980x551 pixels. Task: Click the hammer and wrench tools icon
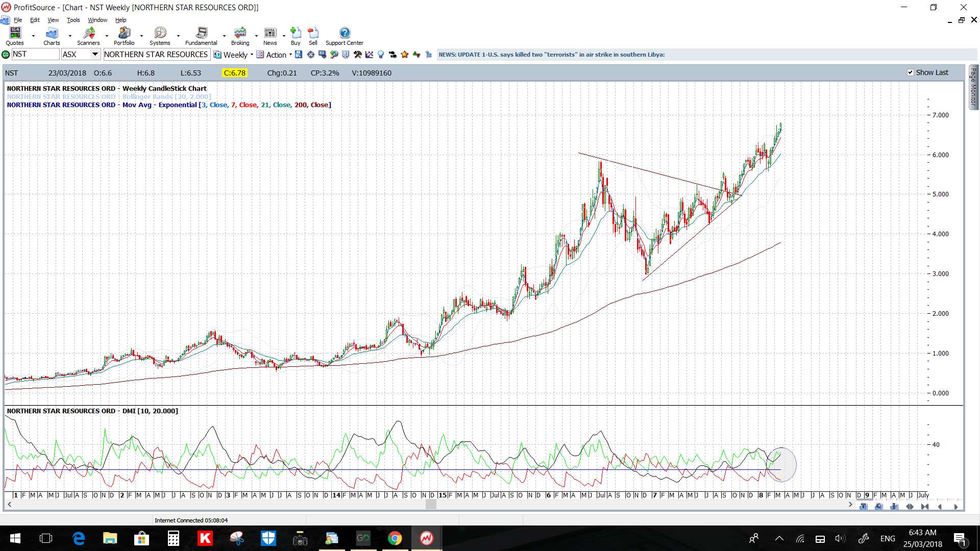(357, 55)
